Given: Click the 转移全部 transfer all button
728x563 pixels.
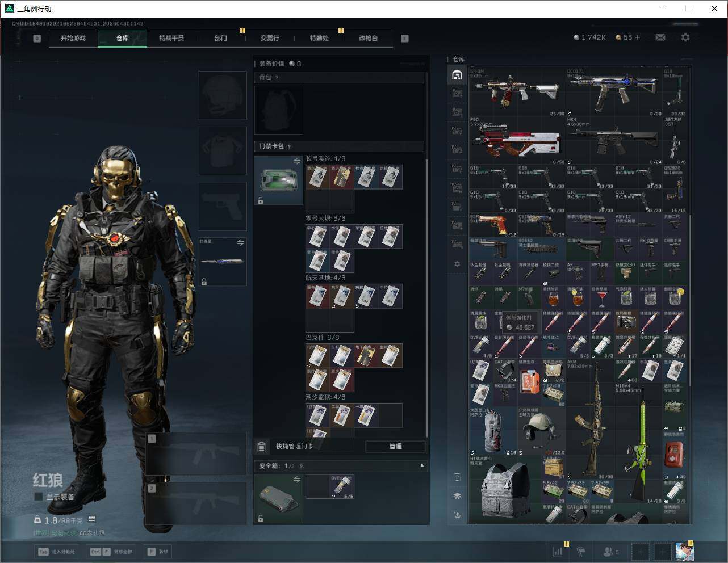Looking at the screenshot, I should 111,552.
